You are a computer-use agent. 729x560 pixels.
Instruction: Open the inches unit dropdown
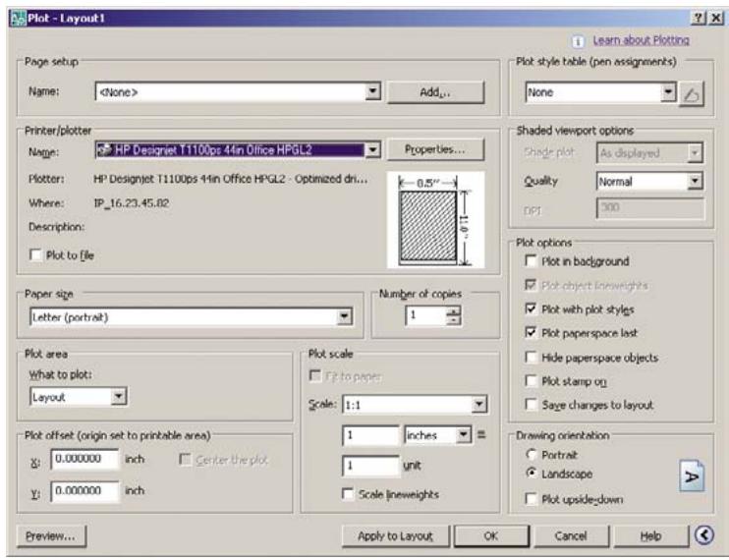coord(463,435)
